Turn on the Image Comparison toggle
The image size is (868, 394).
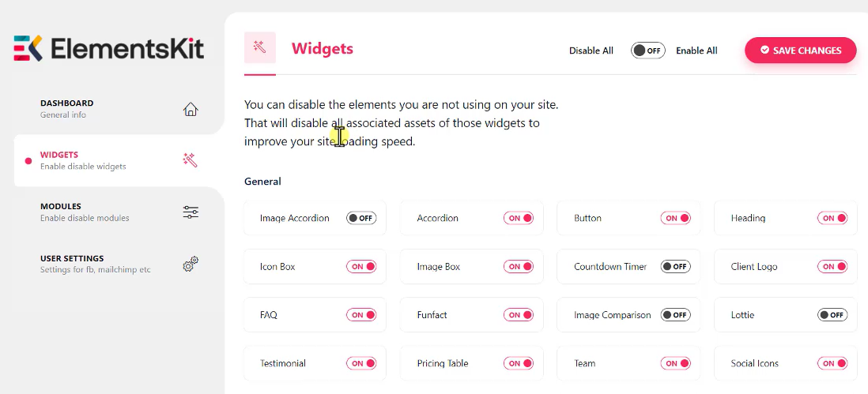(x=675, y=315)
